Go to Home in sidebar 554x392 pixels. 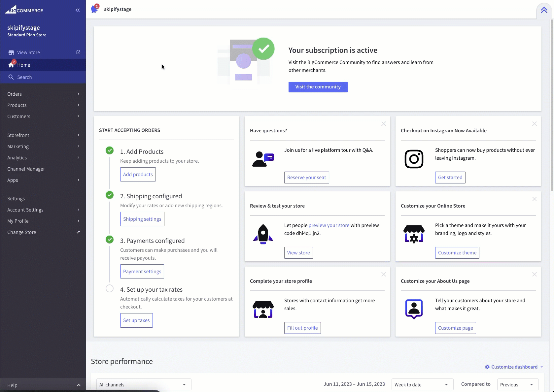coord(43,65)
